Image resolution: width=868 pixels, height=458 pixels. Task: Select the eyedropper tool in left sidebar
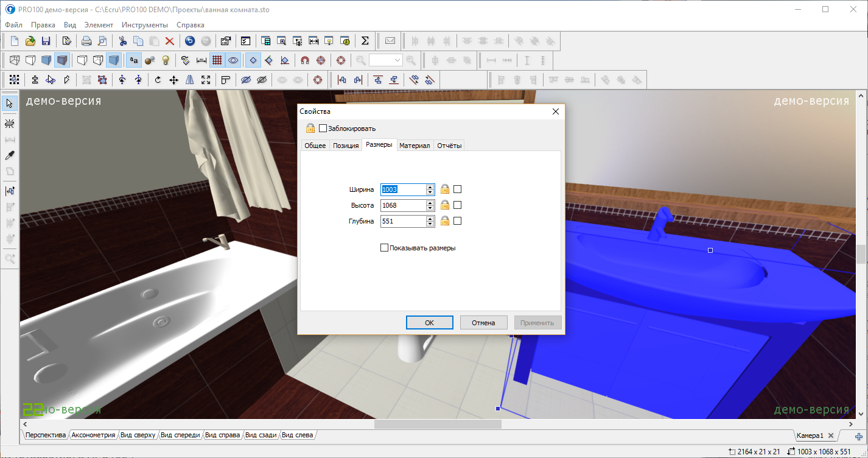click(x=10, y=155)
